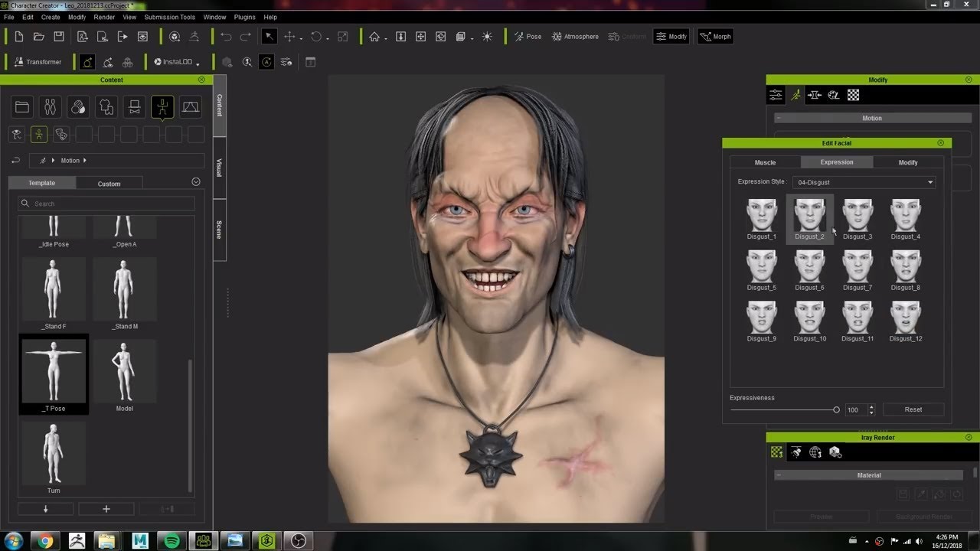Collapse the Motion section in Modify panel

778,118
